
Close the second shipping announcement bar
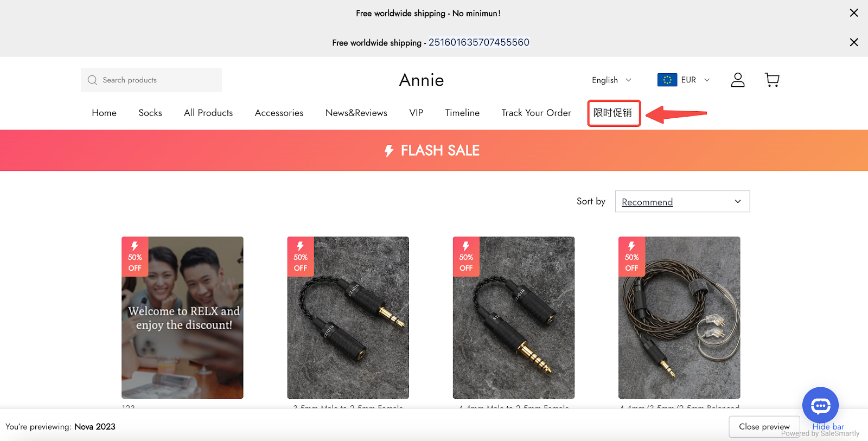point(853,42)
